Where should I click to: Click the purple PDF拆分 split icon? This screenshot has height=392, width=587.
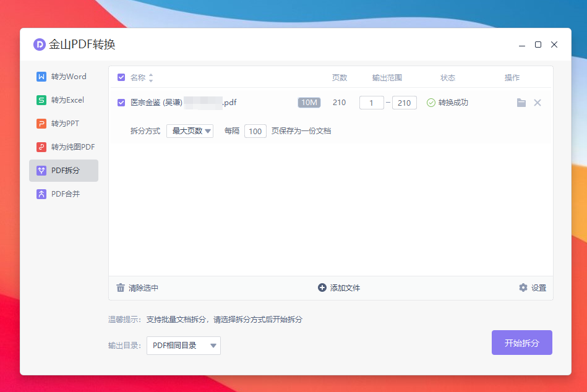click(x=41, y=171)
